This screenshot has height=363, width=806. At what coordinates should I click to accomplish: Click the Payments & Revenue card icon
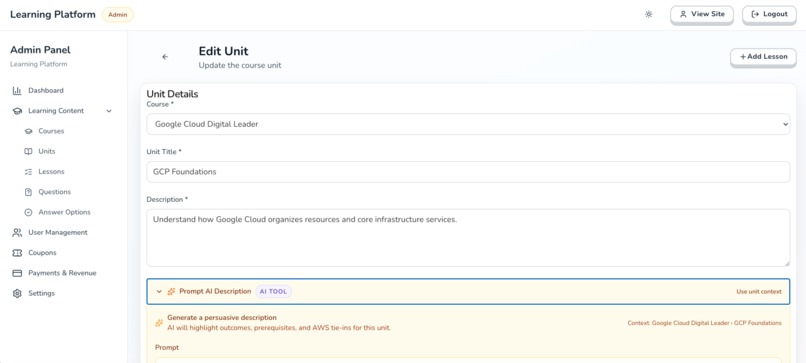click(17, 273)
